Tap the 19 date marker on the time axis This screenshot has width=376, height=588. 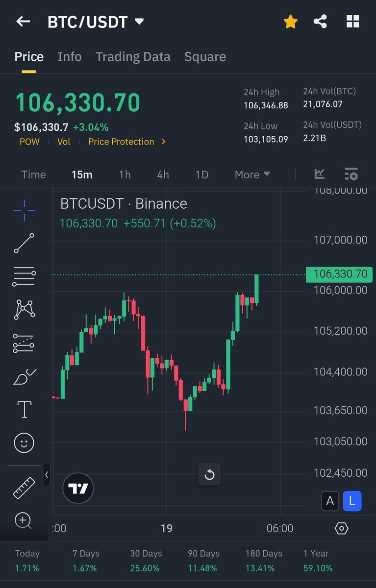[x=167, y=528]
